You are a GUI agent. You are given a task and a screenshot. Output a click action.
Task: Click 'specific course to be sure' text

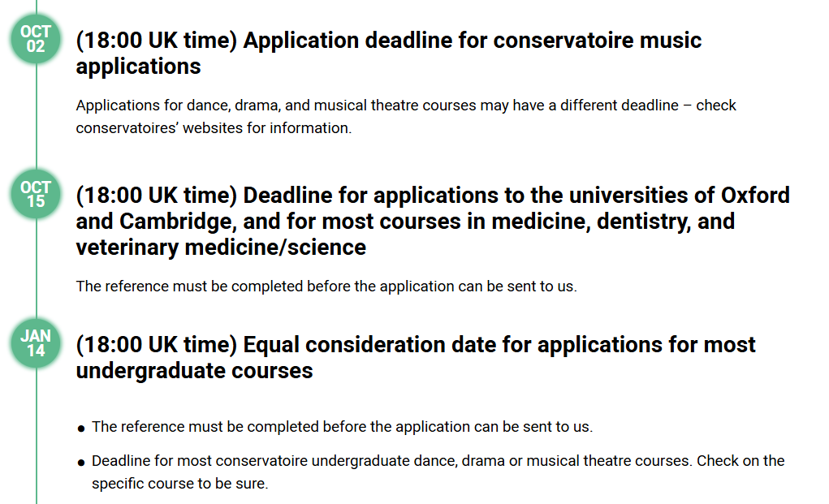pos(179,484)
